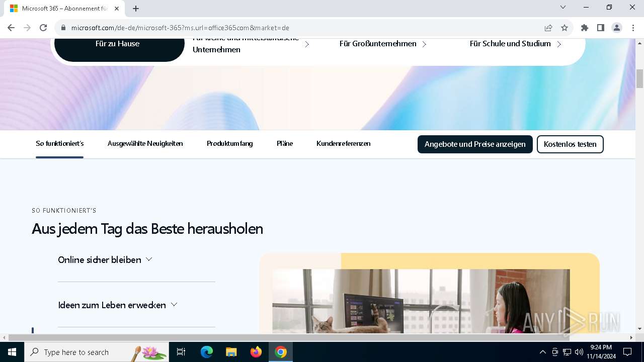Jump to the Pläne section
Image resolution: width=644 pixels, height=362 pixels.
click(285, 144)
